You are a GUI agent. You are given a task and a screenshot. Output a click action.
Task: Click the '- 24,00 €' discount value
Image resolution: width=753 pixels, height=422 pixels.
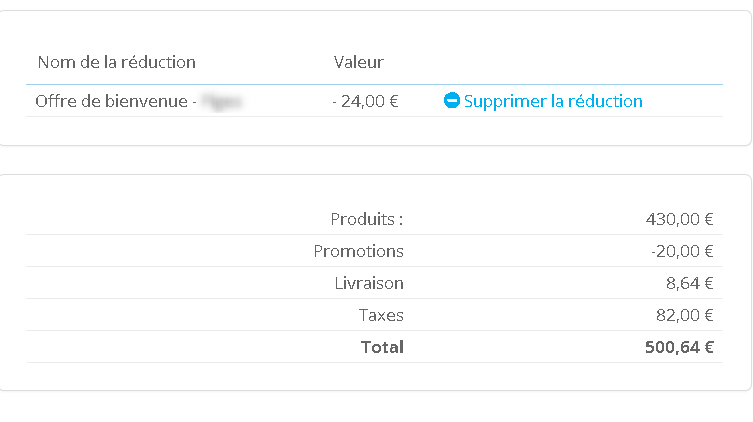[x=365, y=101]
